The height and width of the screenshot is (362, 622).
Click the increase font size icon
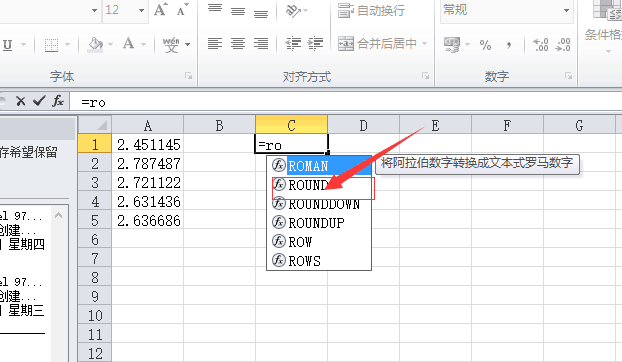click(161, 10)
